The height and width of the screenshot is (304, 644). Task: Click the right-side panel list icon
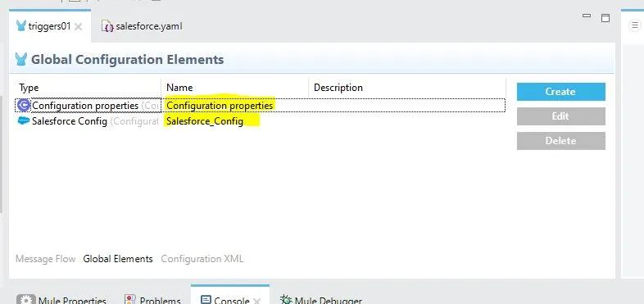point(634,25)
